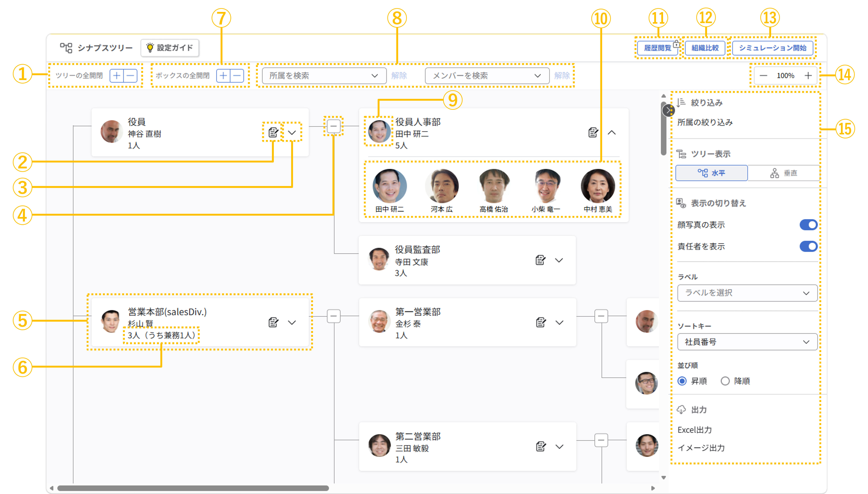Click Excel出力 option

695,430
